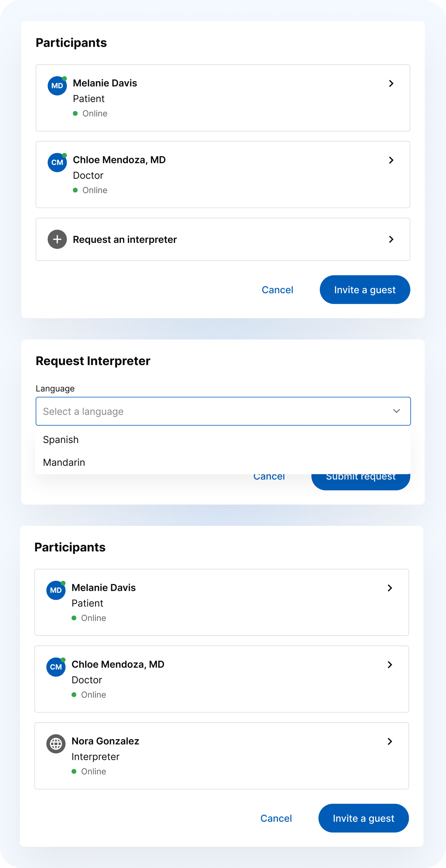Expand Chloe Mendoza's chevron in upper Participants panel

[x=391, y=160]
